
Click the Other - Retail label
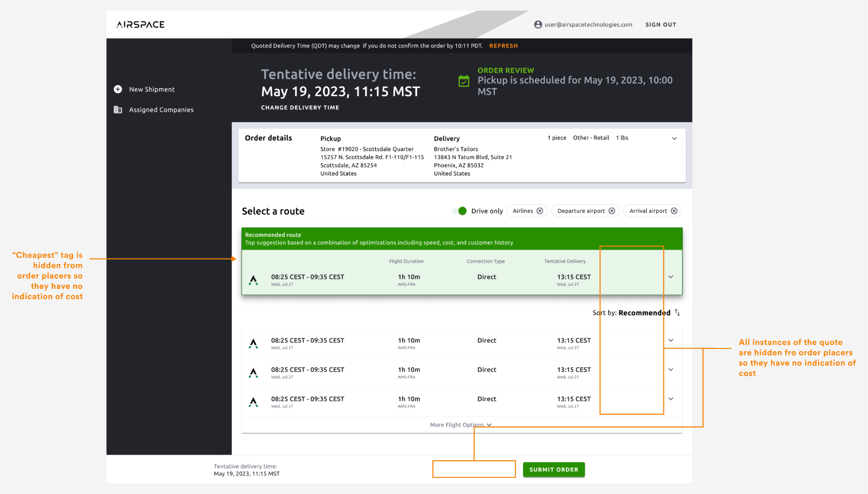591,138
